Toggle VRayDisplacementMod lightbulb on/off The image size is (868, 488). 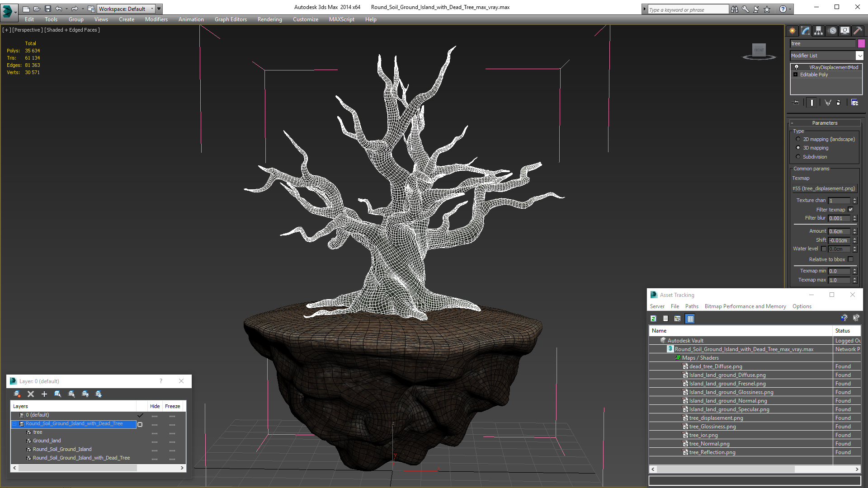797,67
